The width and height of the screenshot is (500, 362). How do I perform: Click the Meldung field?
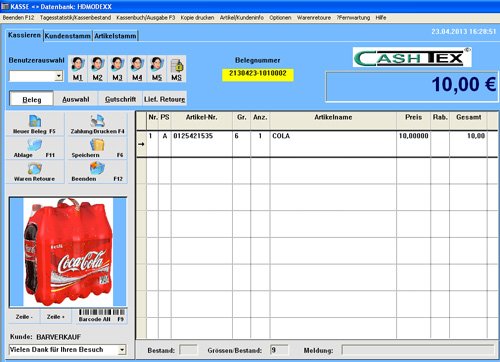(x=418, y=350)
